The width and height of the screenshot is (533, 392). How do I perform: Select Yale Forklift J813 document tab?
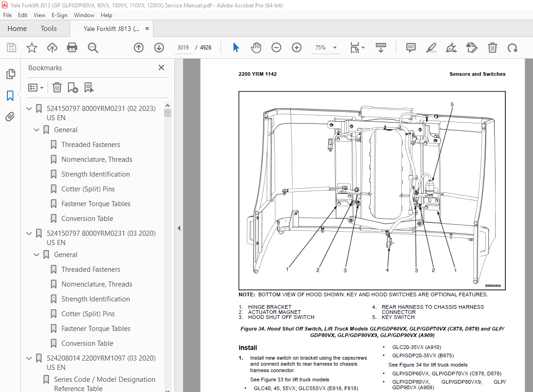pyautogui.click(x=111, y=29)
